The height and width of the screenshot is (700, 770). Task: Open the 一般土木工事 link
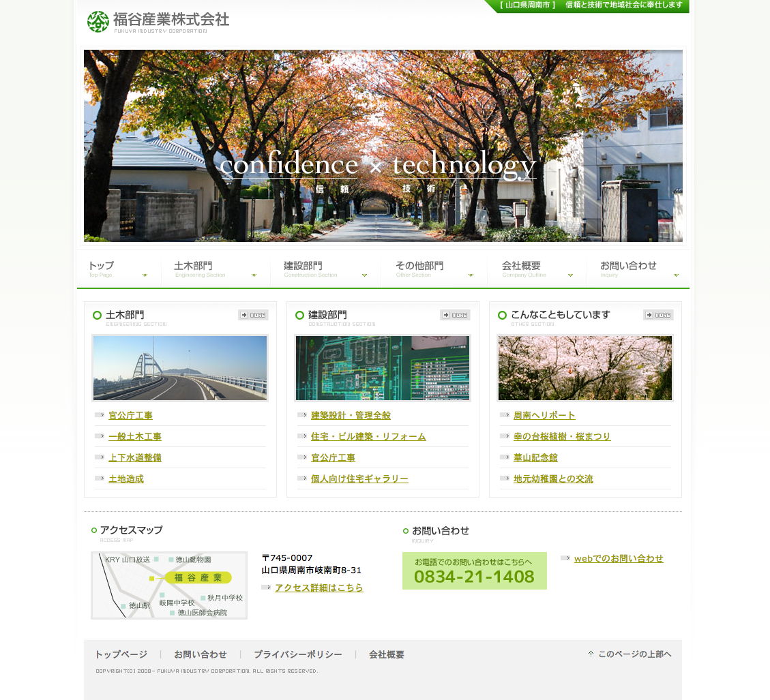135,436
